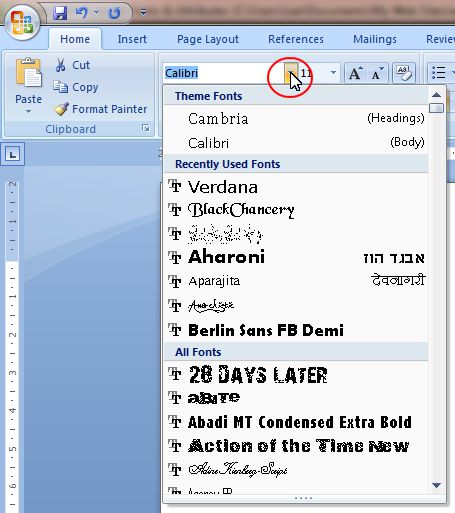This screenshot has height=513, width=455.
Task: Click the Calibri font name field
Action: click(223, 73)
